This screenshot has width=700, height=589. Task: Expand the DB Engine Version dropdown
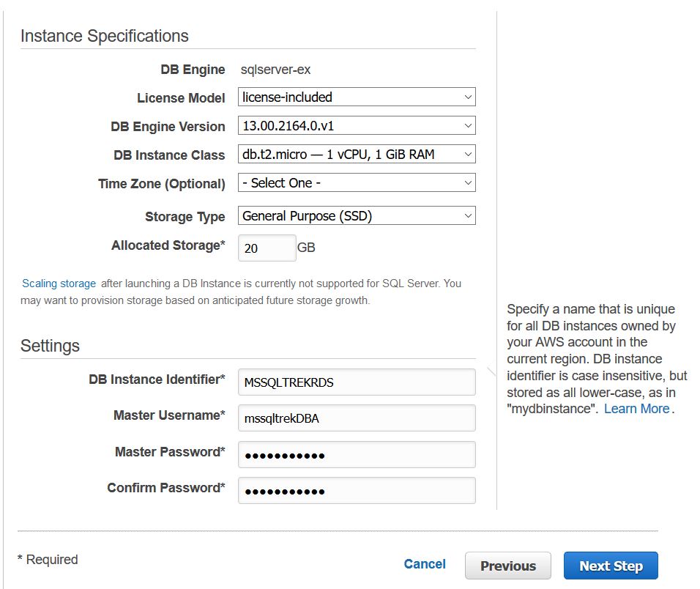click(x=357, y=126)
